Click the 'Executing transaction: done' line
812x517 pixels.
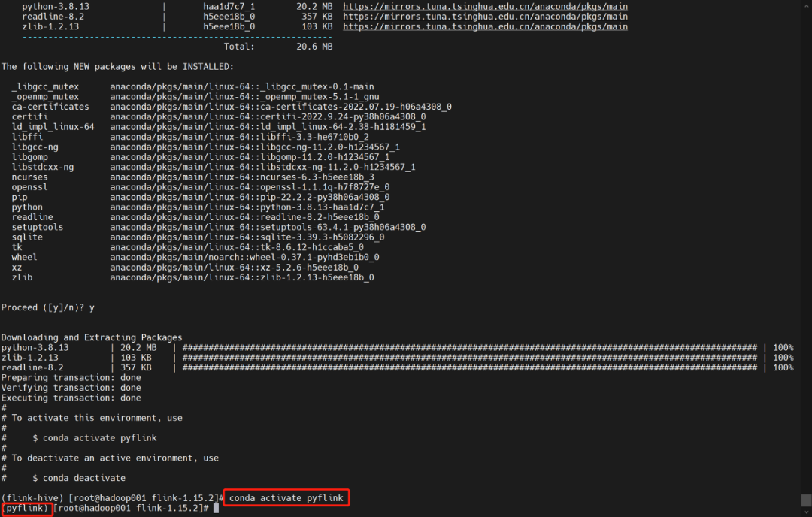tap(71, 398)
